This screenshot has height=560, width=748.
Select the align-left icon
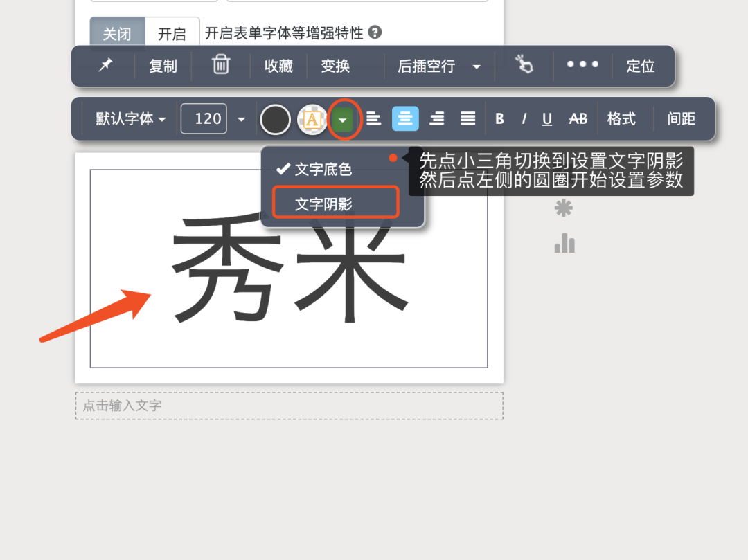pyautogui.click(x=373, y=118)
